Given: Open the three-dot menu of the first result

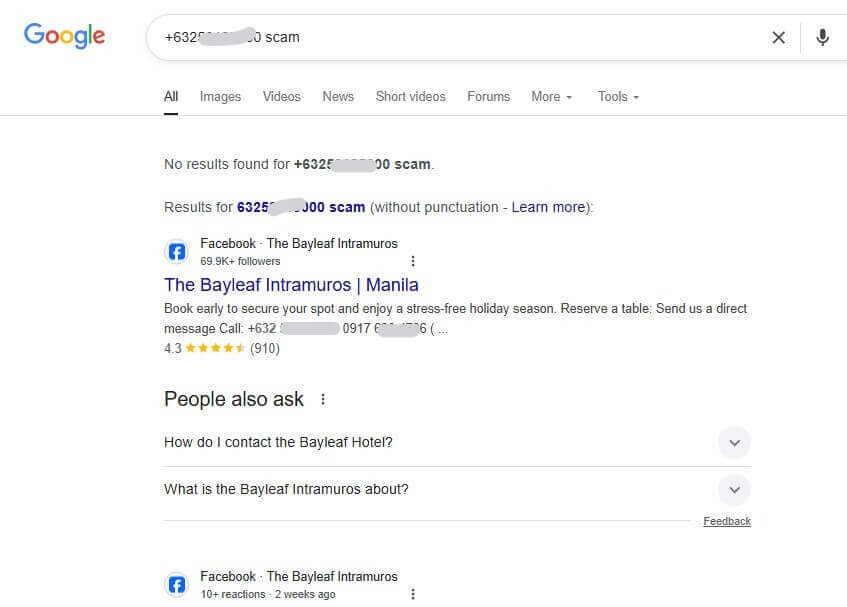Looking at the screenshot, I should (x=413, y=261).
